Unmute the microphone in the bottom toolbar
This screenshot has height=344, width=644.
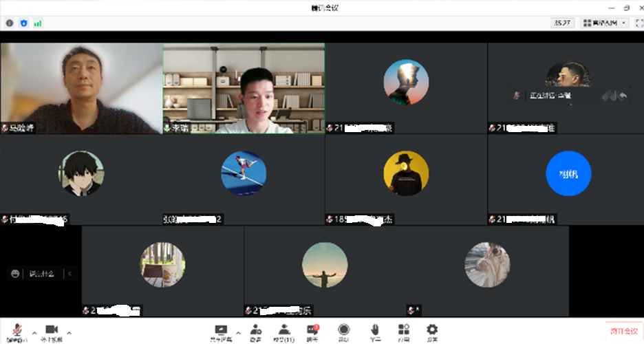click(x=17, y=332)
